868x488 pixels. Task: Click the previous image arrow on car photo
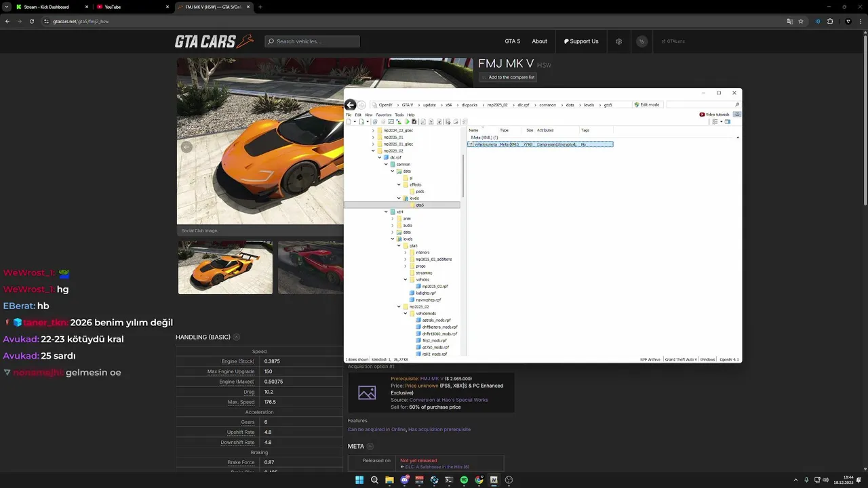click(x=186, y=147)
